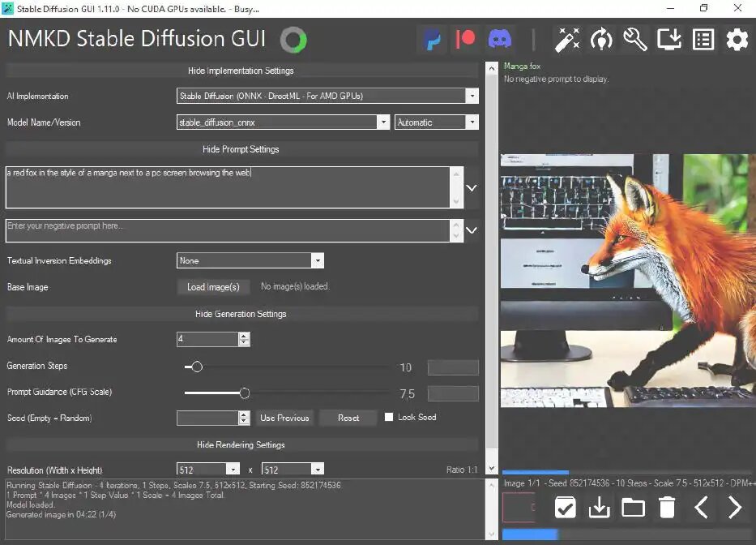756x545 pixels.
Task: Collapse the Hide Prompt Settings section
Action: [241, 149]
